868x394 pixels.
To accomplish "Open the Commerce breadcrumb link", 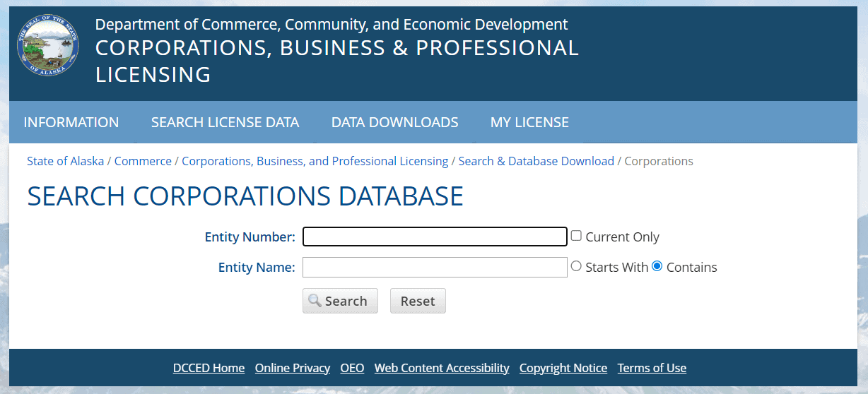I will tap(143, 161).
